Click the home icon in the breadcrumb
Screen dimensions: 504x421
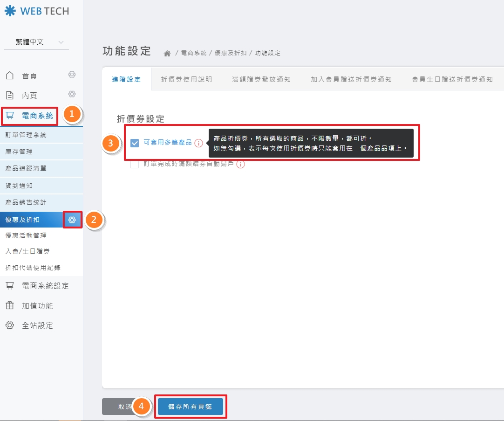[167, 53]
